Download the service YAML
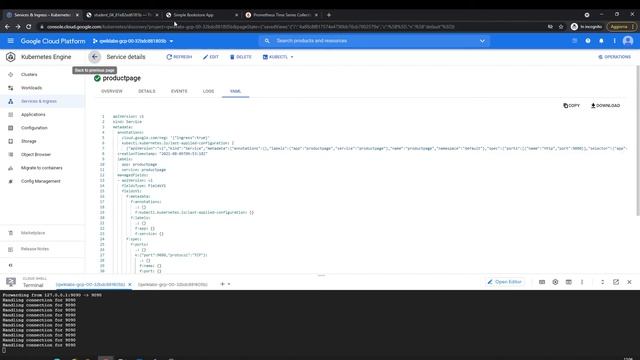 tap(606, 106)
